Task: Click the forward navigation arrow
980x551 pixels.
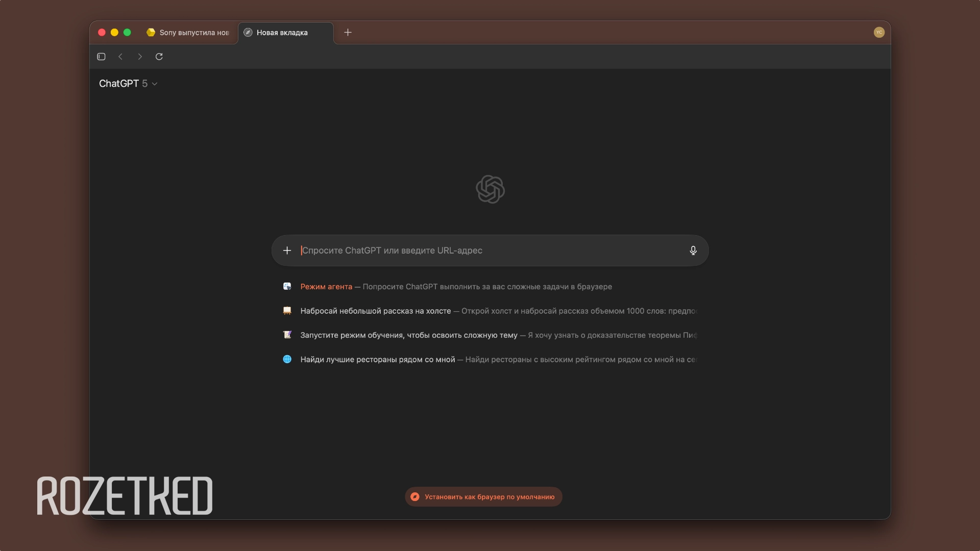Action: point(140,57)
